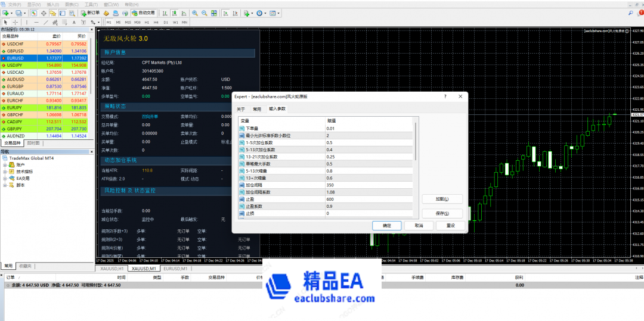Select the candlestick chart type icon
This screenshot has height=321, width=644.
pos(174,13)
